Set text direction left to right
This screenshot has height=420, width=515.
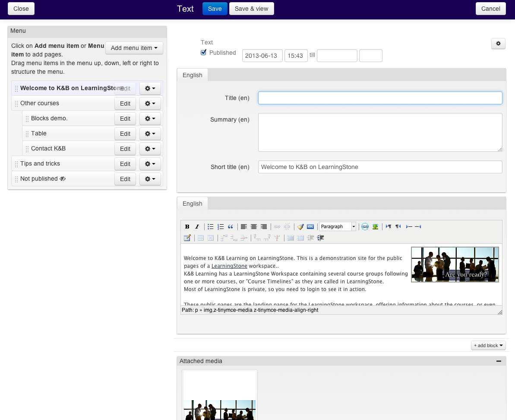[388, 226]
